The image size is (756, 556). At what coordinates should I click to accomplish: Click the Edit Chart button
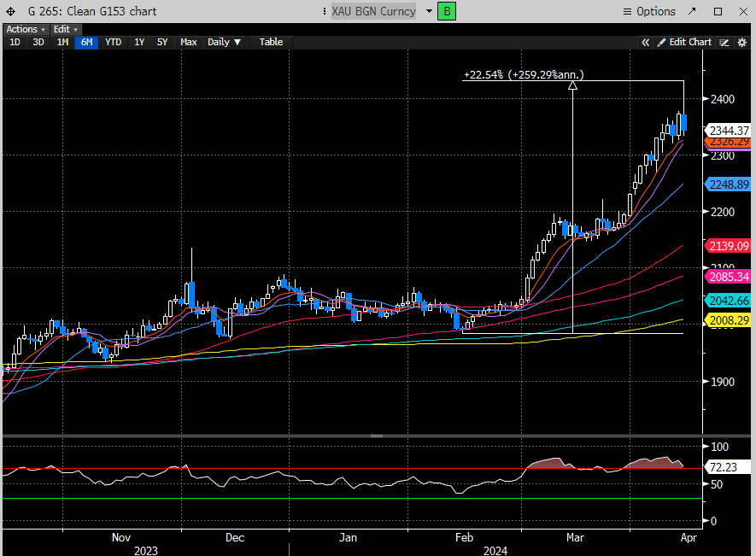click(684, 42)
